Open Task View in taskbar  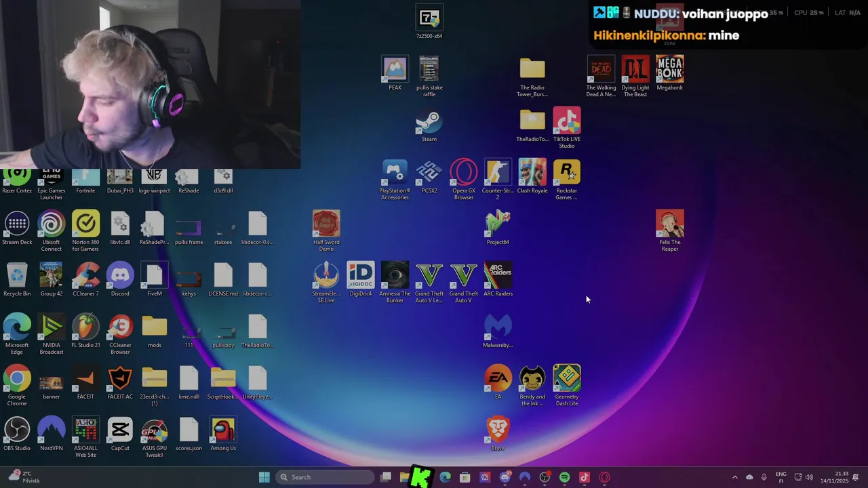(386, 477)
